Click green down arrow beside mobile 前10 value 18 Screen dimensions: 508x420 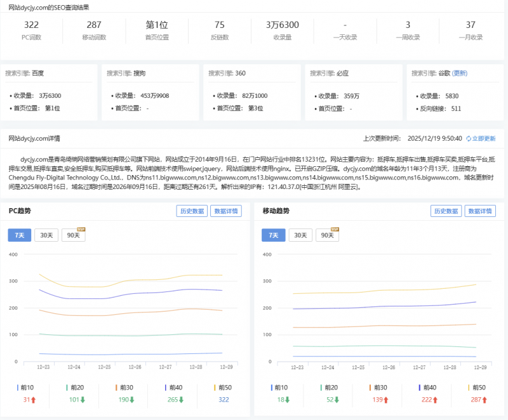point(288,400)
